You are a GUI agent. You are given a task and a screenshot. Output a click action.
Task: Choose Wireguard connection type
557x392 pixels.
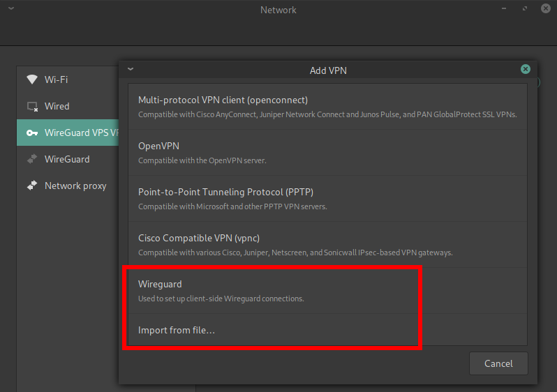pyautogui.click(x=327, y=291)
